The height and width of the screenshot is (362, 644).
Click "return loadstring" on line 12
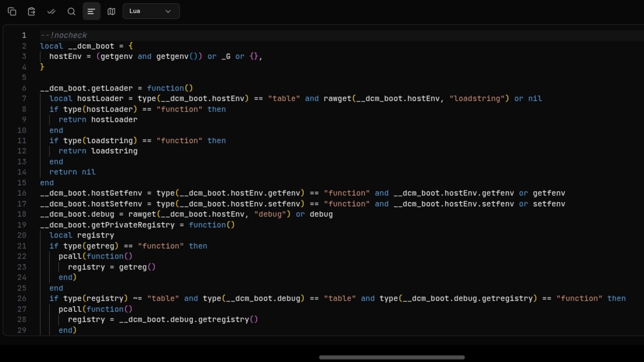coord(98,151)
